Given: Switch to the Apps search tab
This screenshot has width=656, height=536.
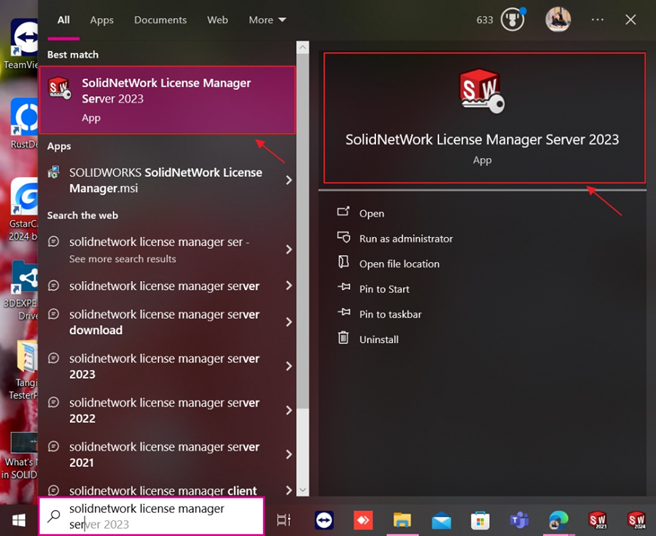Looking at the screenshot, I should [x=102, y=20].
